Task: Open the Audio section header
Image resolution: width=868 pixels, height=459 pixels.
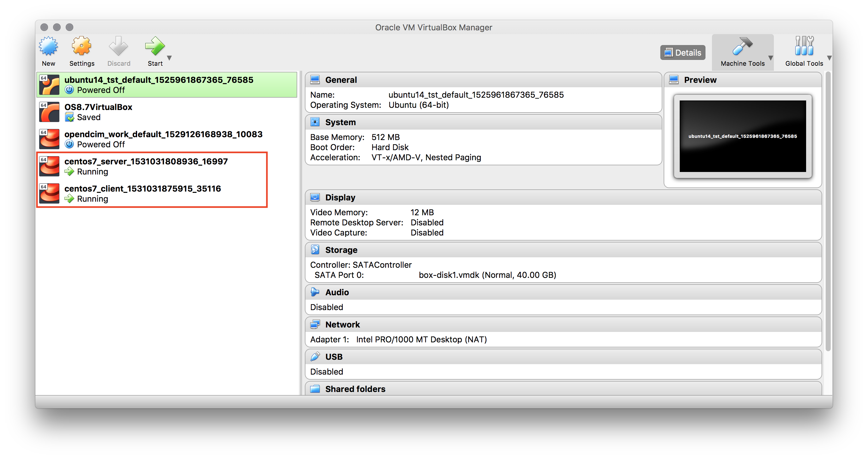Action: click(x=563, y=292)
